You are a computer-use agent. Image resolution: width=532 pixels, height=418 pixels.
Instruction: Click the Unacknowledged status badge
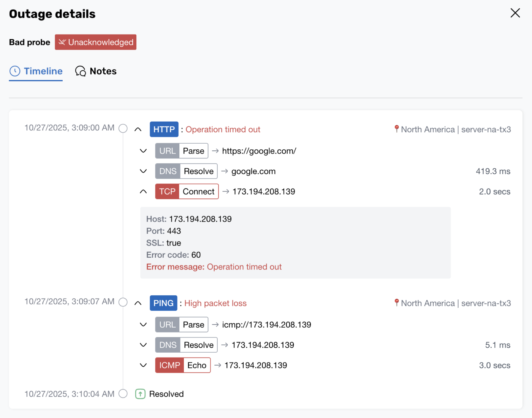[x=95, y=42]
